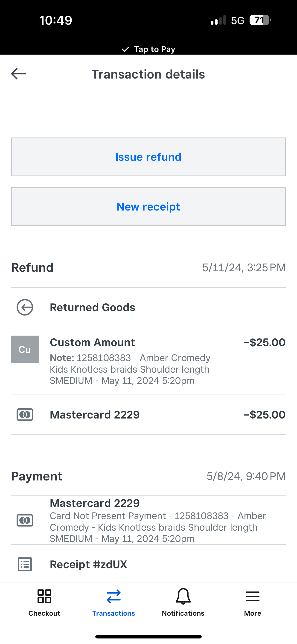The width and height of the screenshot is (297, 644).
Task: Tap the Checkout tab label
Action: [x=44, y=613]
